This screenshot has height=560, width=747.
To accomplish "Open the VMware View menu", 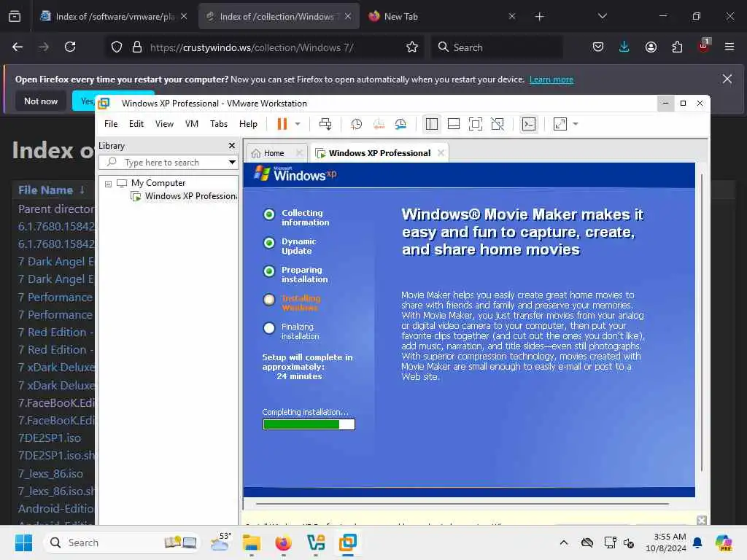I will [164, 124].
